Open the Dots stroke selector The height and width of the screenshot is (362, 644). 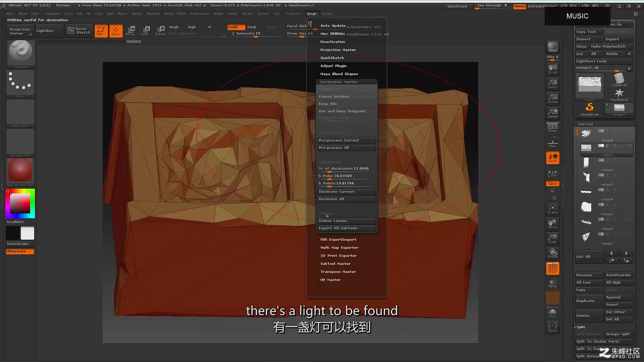point(20,84)
